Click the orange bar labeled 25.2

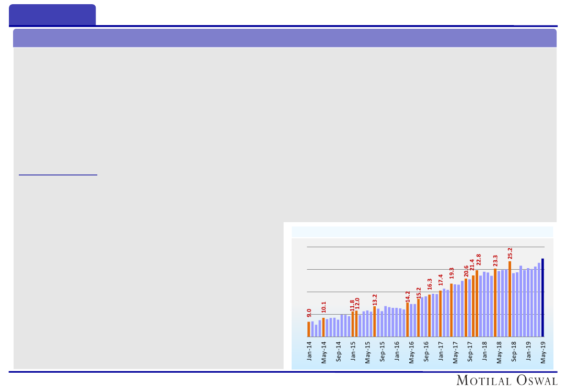pos(510,299)
